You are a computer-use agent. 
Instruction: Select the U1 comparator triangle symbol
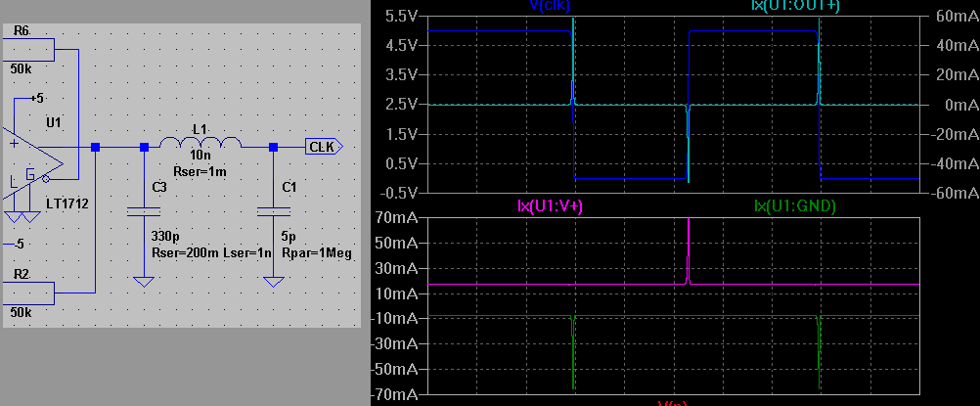(31, 164)
